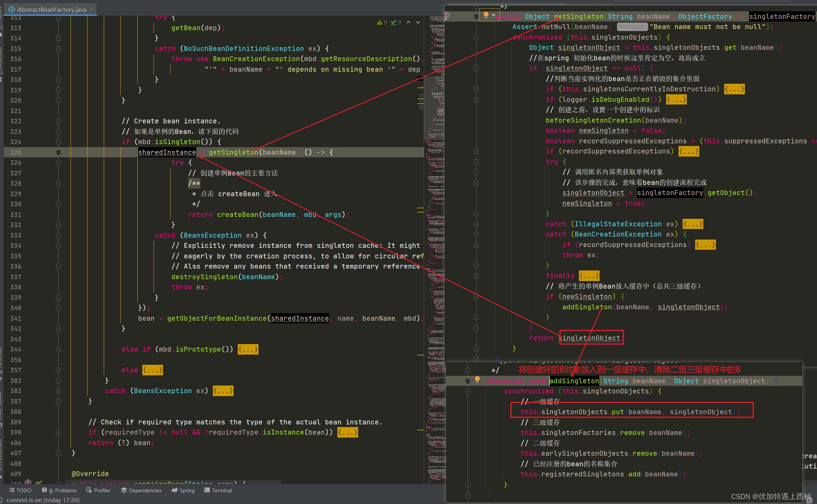
Task: Open the Spring tool window
Action: [183, 490]
